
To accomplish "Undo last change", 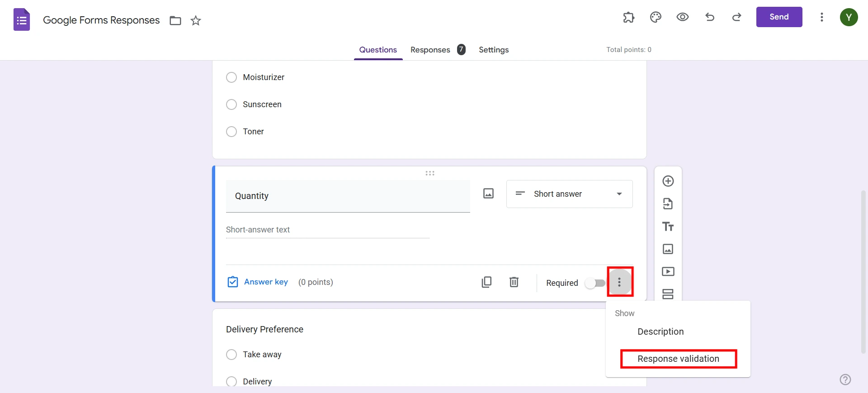I will 710,17.
